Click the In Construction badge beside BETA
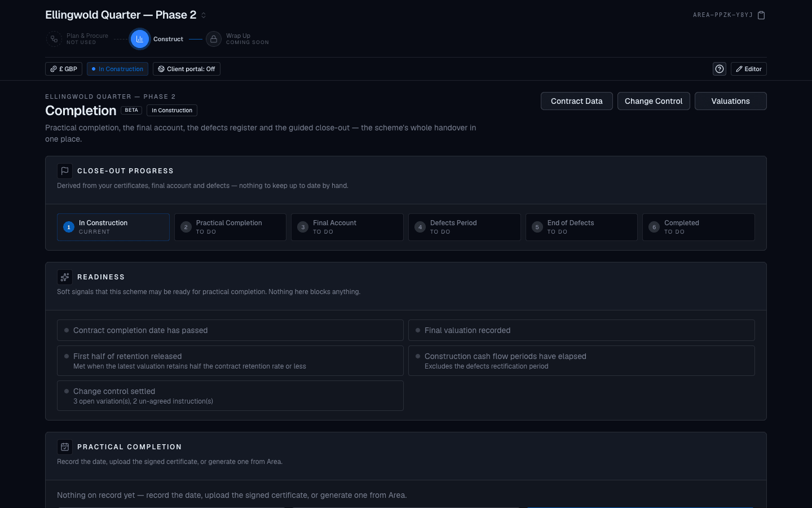This screenshot has height=508, width=812. coord(172,110)
